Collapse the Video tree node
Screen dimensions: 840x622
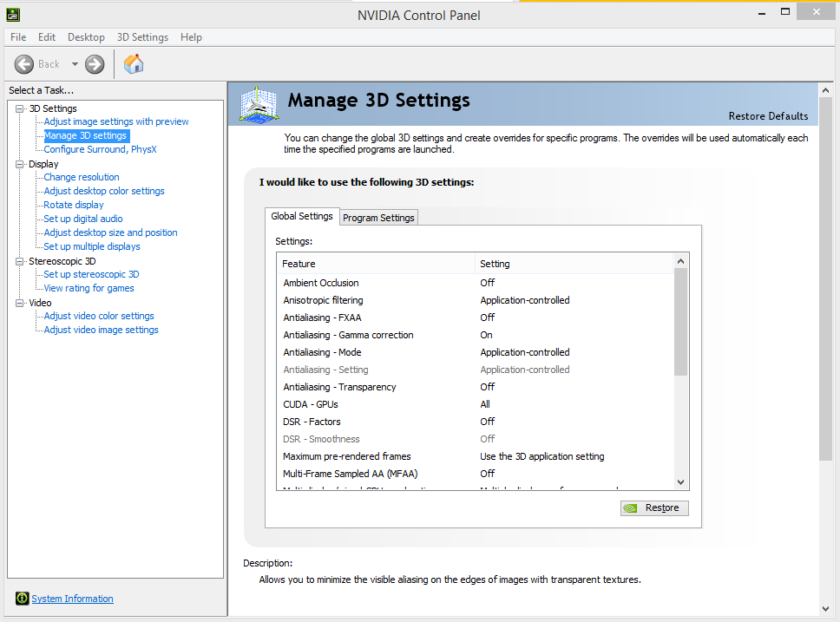[x=20, y=304]
